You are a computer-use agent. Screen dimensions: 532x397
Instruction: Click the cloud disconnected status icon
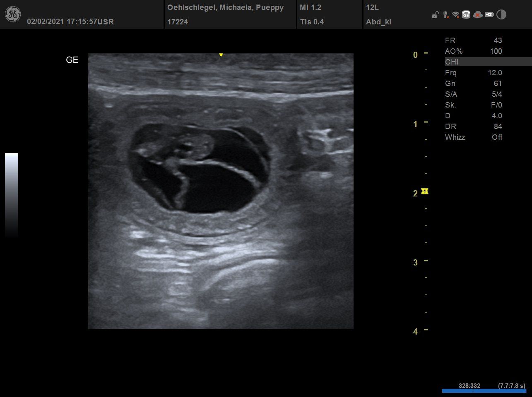point(478,15)
